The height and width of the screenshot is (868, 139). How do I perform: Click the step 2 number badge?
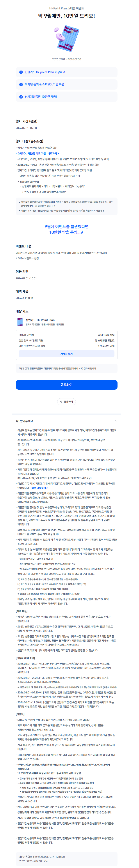pos(21,85)
